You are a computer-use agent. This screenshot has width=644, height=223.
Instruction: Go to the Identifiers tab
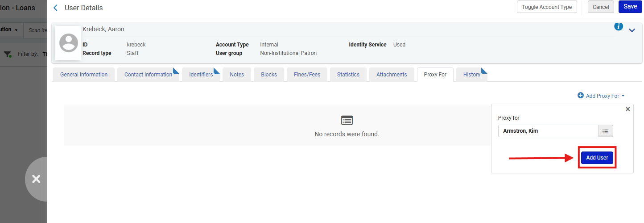click(201, 75)
